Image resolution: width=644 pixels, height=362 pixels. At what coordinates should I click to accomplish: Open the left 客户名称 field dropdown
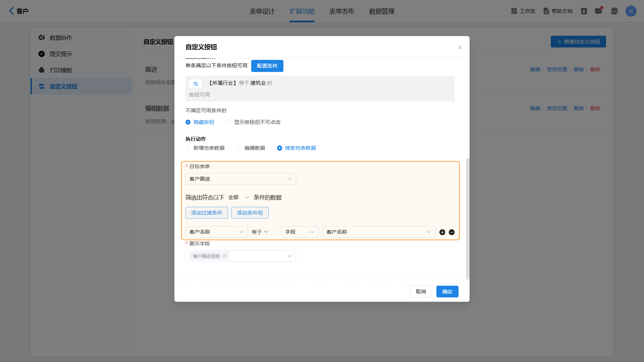(x=217, y=232)
